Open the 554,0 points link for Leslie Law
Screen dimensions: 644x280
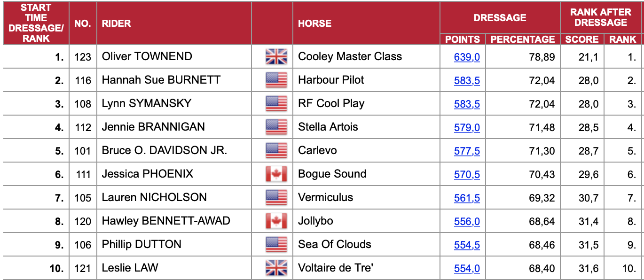pos(467,269)
